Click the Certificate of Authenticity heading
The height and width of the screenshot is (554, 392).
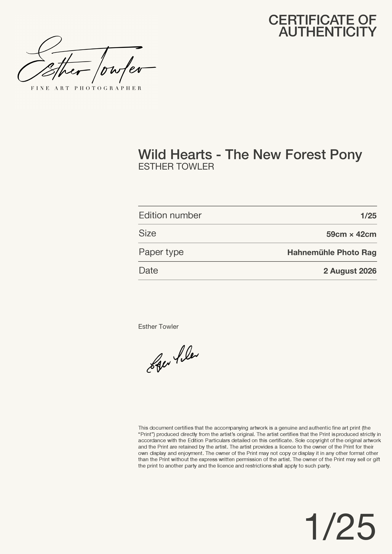pos(323,26)
